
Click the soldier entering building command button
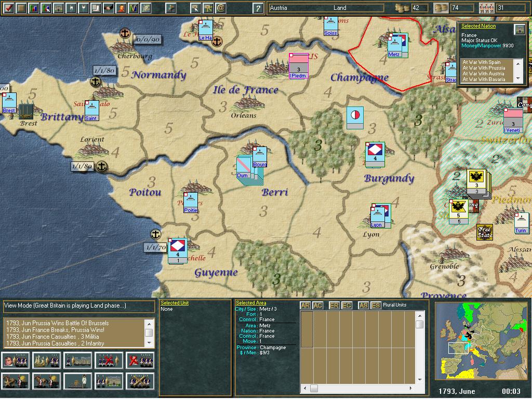[x=78, y=361]
